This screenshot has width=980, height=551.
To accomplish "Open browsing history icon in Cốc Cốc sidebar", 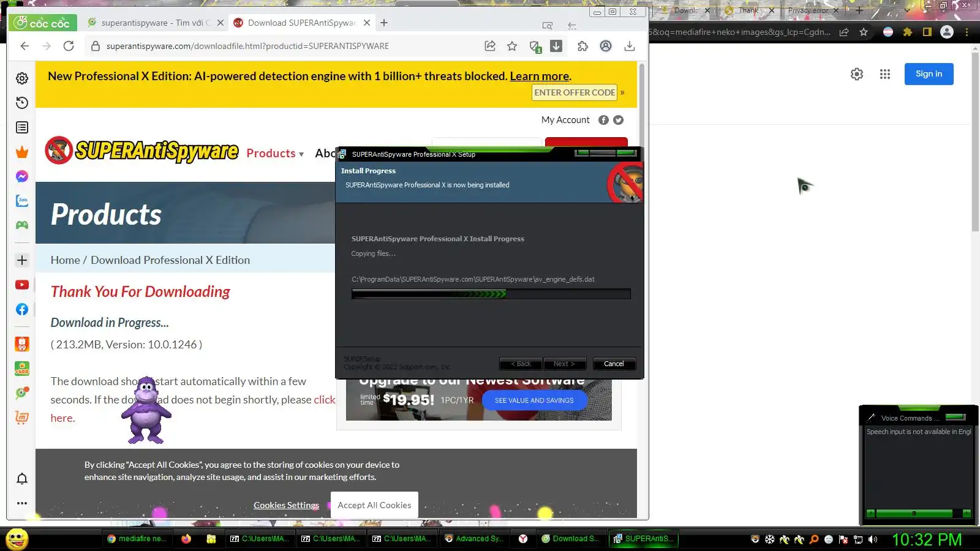I will (x=22, y=103).
